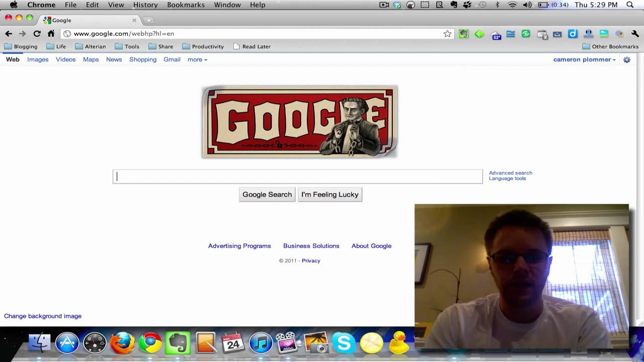Viewport: 644px width, 362px height.
Task: Go to Google Images
Action: (x=38, y=59)
